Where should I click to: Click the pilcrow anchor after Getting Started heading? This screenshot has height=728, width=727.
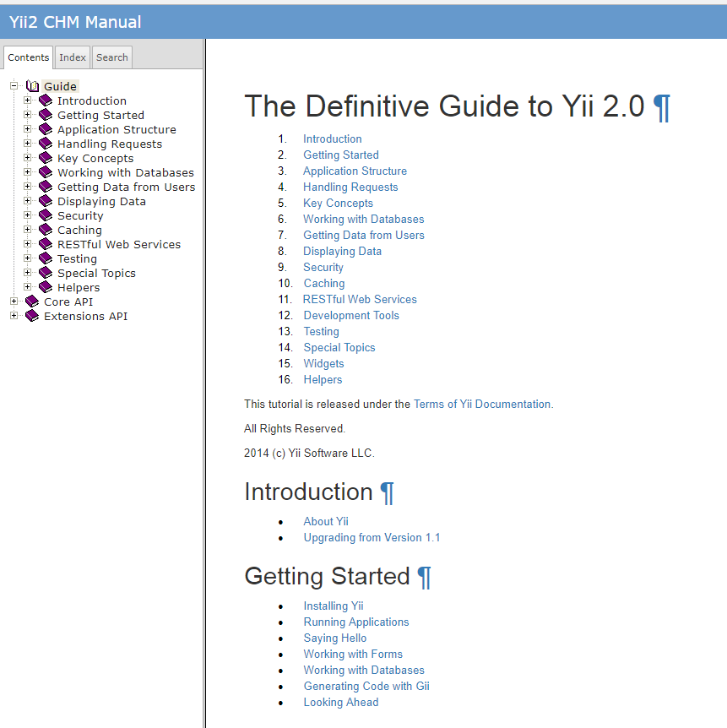[425, 577]
